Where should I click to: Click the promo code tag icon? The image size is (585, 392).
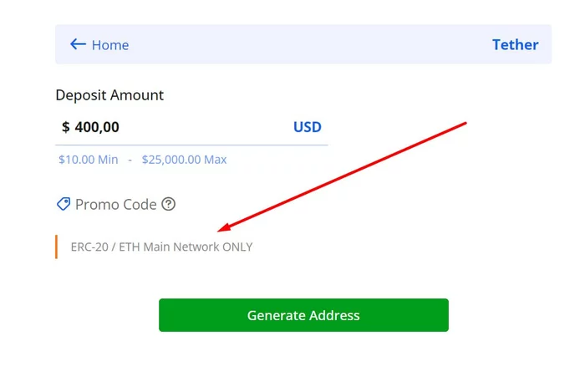pyautogui.click(x=64, y=204)
